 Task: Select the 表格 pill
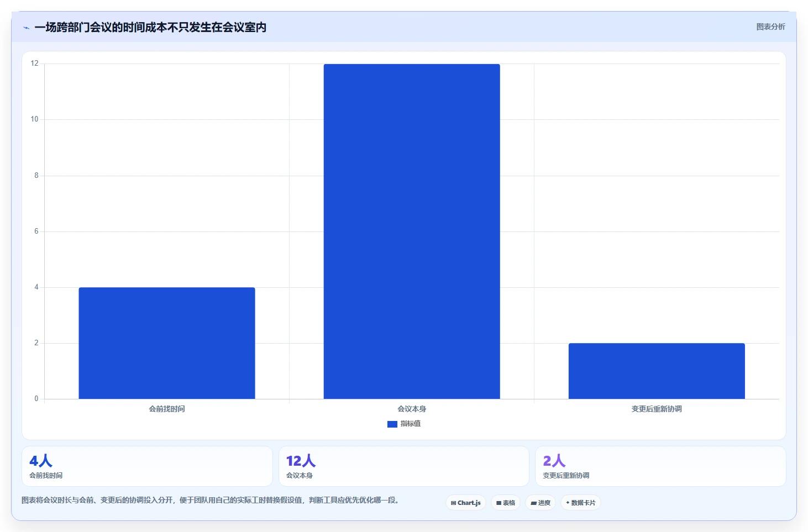pyautogui.click(x=506, y=503)
